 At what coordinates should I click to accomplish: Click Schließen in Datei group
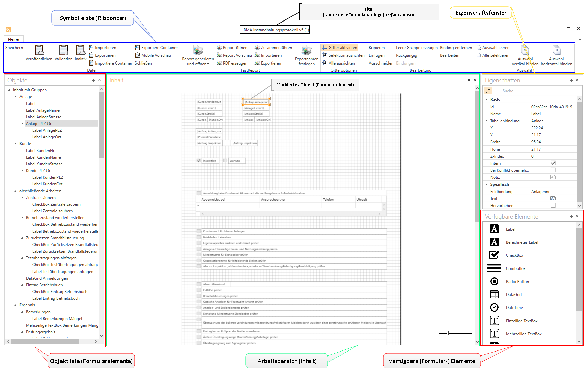point(143,63)
